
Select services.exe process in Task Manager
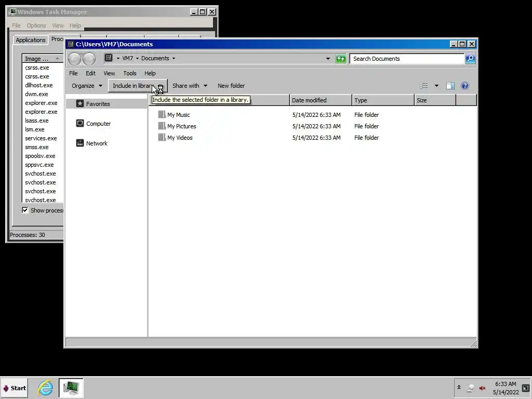(x=41, y=138)
